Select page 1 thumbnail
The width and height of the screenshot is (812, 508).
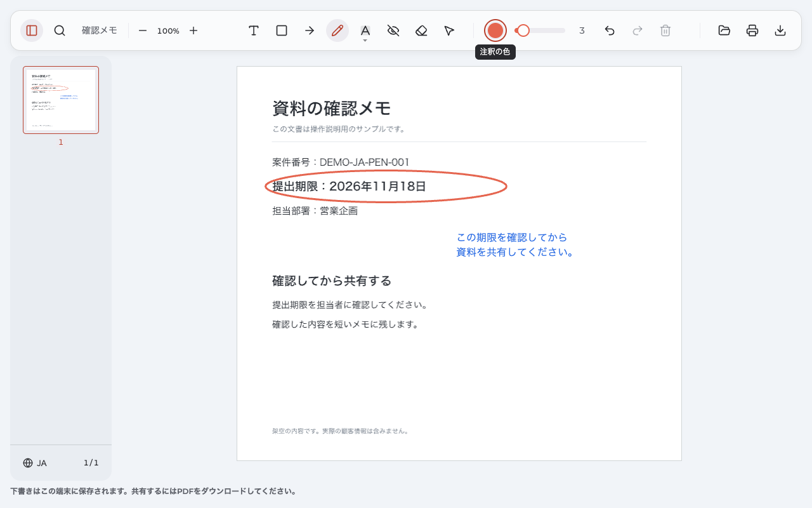pyautogui.click(x=61, y=100)
